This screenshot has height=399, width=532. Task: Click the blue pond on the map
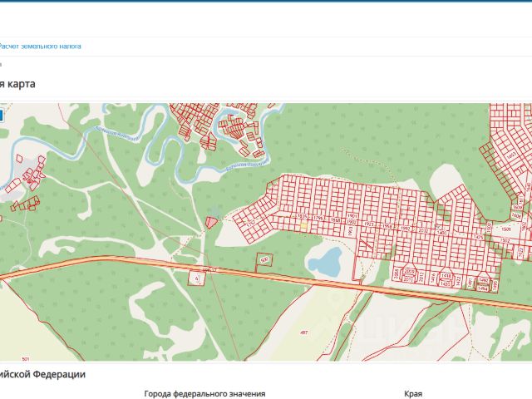click(x=325, y=262)
